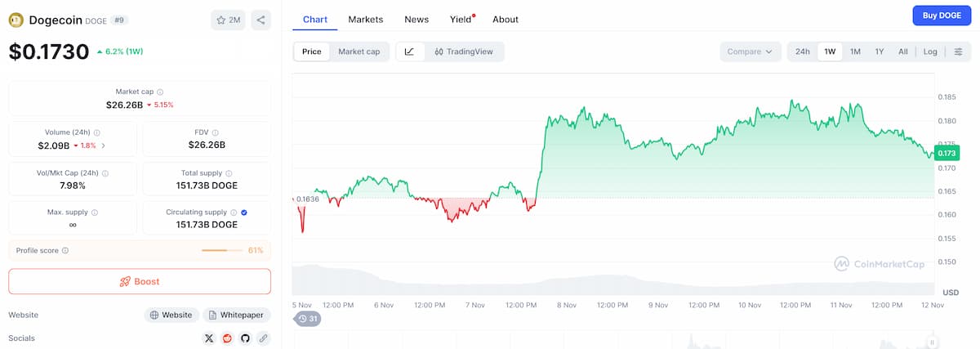Screen dimensions: 980x349
Task: Open the Compare dropdown
Action: tap(751, 51)
